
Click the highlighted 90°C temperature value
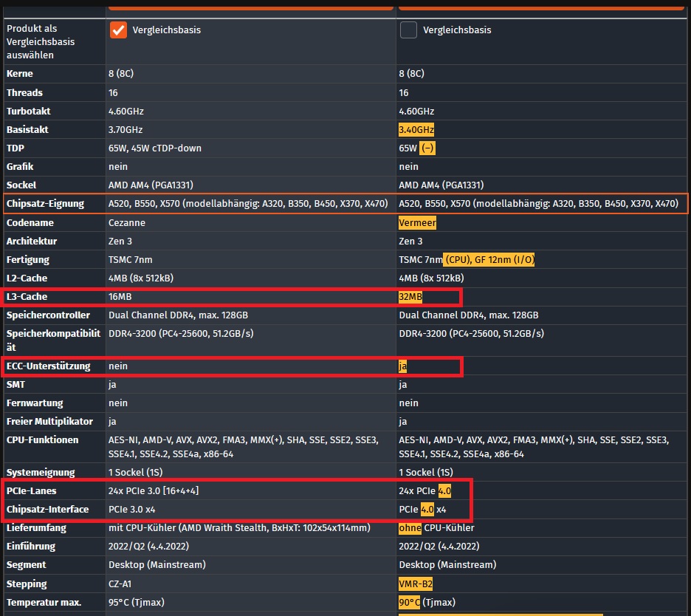tap(410, 602)
